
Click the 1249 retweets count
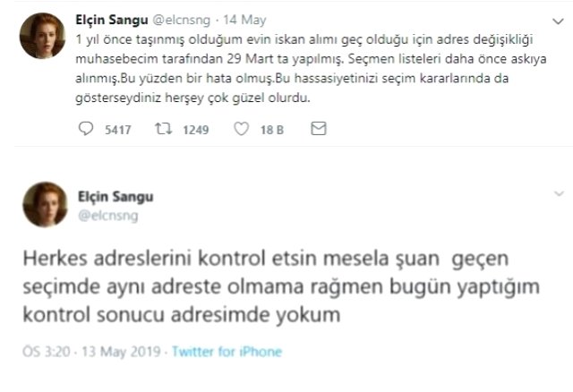(194, 130)
